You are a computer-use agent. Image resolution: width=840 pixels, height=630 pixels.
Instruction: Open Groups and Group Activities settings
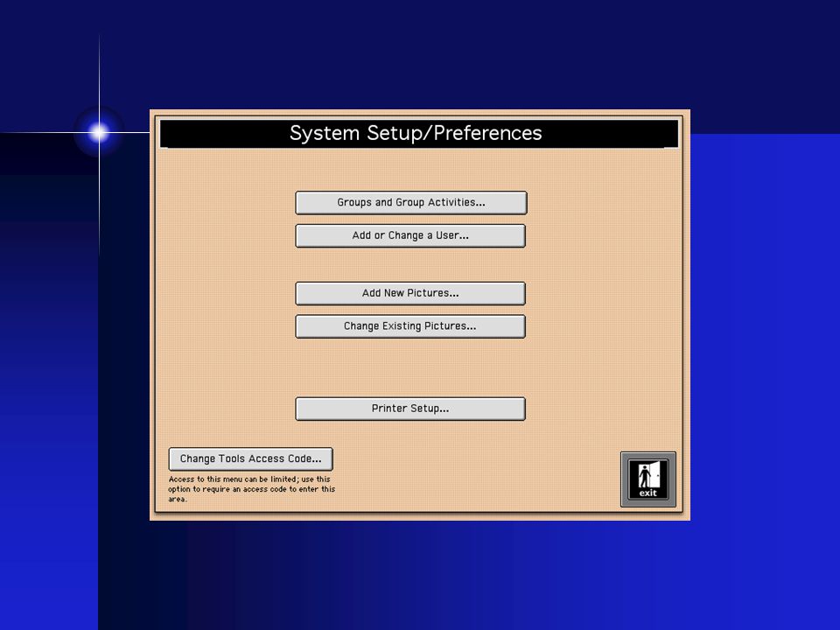(x=411, y=202)
